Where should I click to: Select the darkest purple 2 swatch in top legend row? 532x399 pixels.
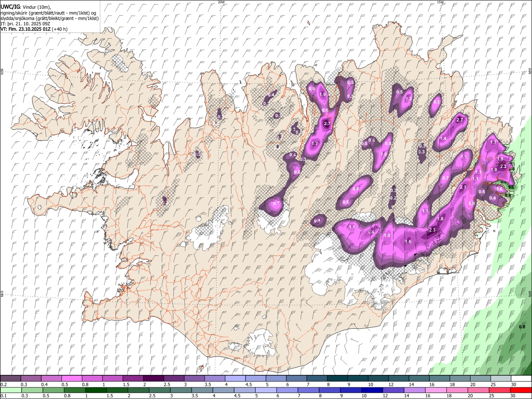point(153,379)
